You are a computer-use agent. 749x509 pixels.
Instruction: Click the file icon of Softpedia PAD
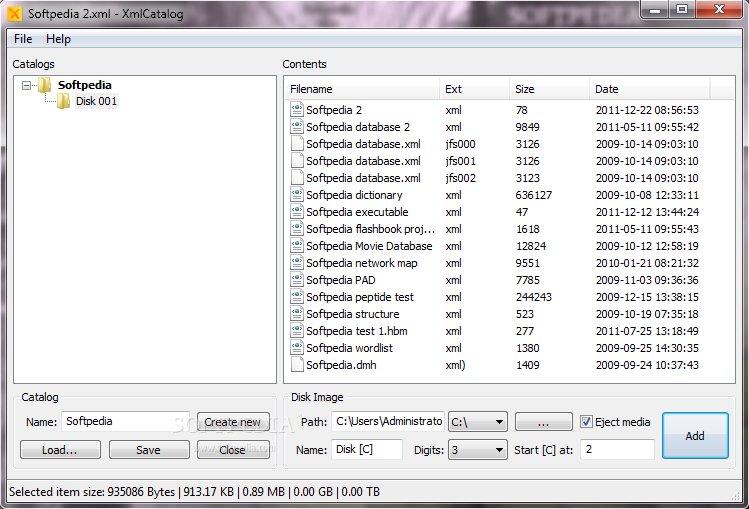pyautogui.click(x=297, y=280)
